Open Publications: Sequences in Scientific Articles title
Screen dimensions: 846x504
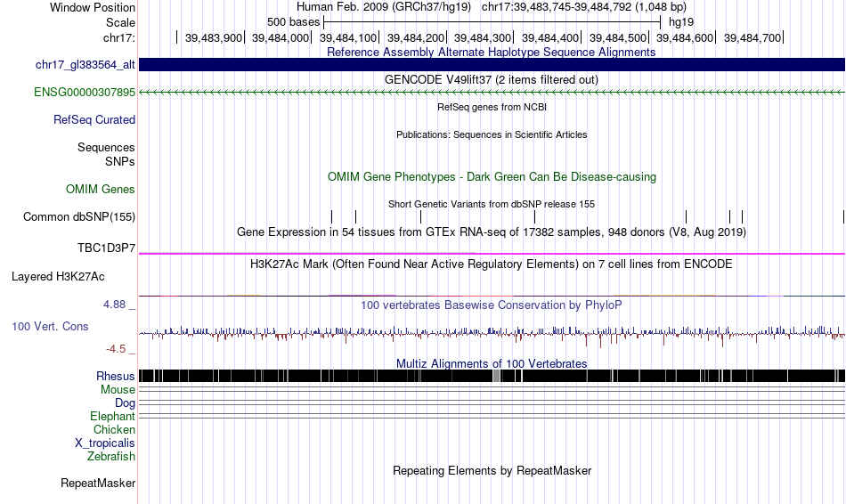(x=492, y=134)
